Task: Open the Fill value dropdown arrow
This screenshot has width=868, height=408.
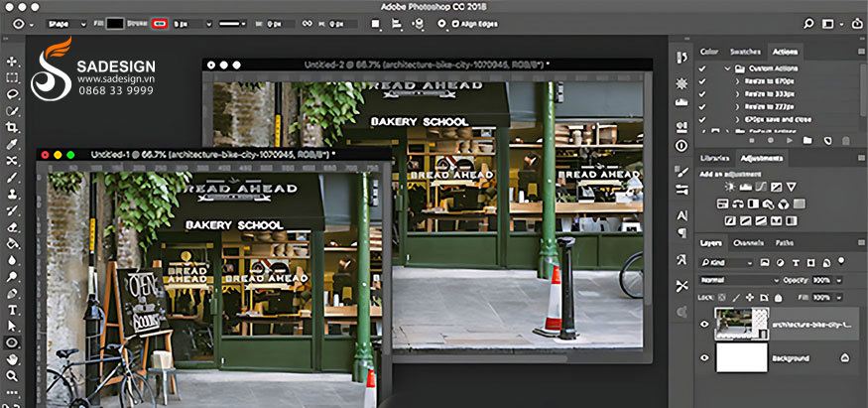Action: click(839, 297)
